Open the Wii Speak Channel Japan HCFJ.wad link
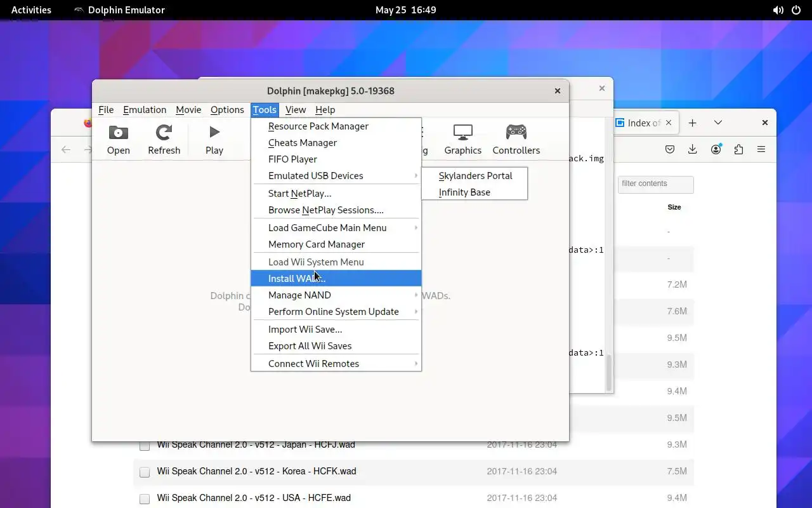The height and width of the screenshot is (508, 812). click(x=256, y=444)
